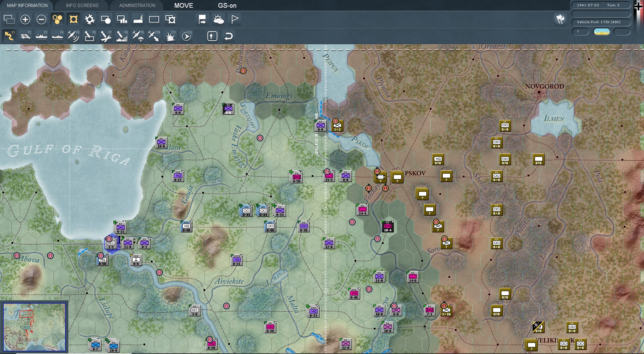This screenshot has height=354, width=644.
Task: Select the 9-33 infantry stack
Action: [x=120, y=228]
